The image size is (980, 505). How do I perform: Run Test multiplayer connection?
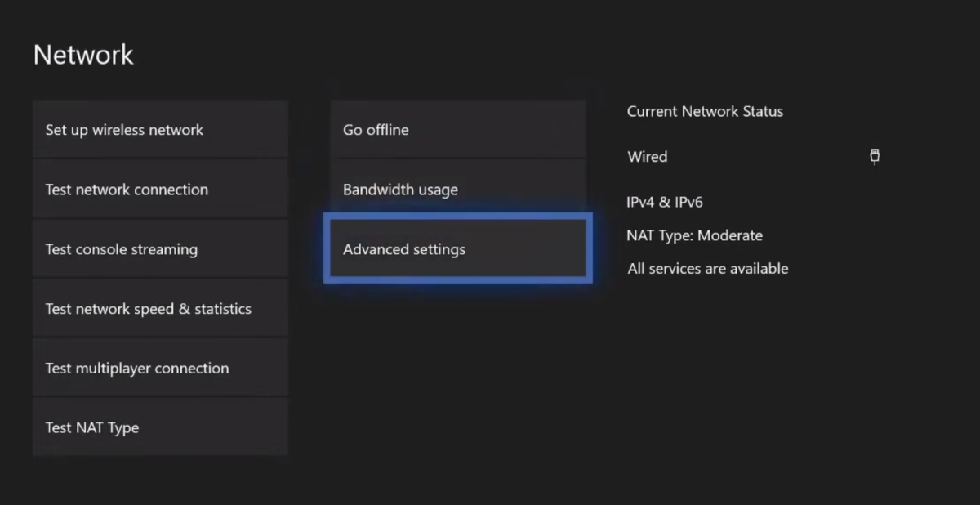[x=160, y=368]
